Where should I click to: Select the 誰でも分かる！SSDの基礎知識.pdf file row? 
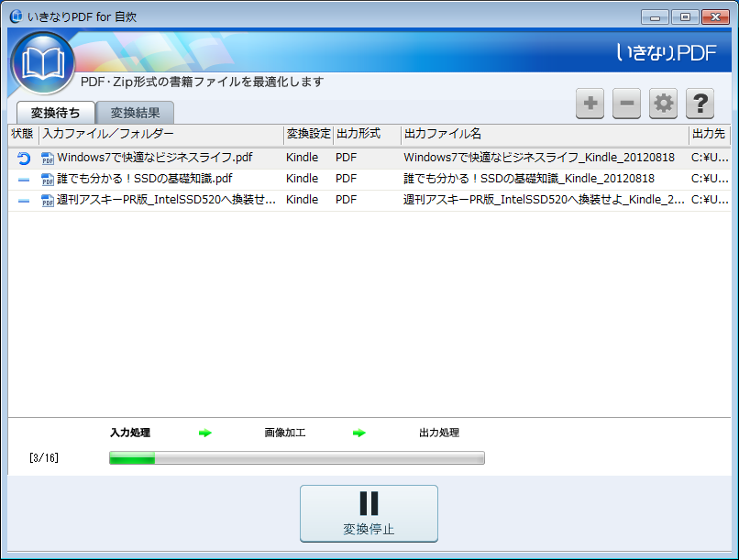[369, 179]
